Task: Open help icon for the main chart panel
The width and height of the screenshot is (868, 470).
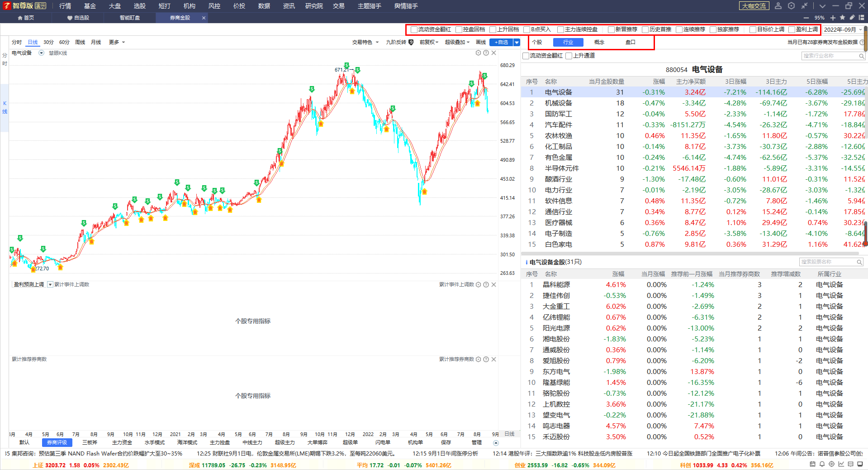Action: (x=486, y=53)
